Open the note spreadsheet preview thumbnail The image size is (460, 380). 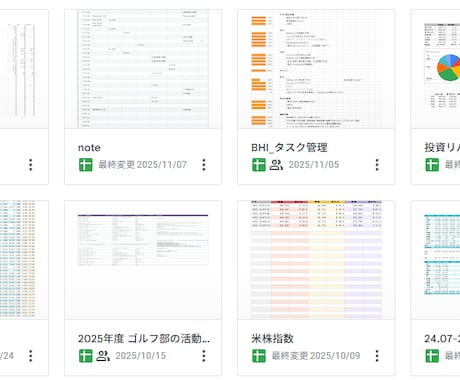tap(143, 69)
